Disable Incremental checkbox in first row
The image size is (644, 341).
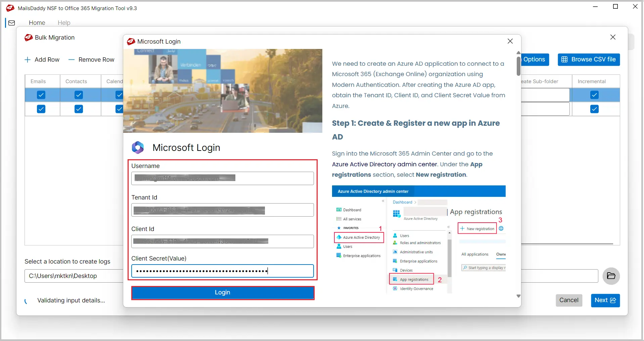(x=594, y=95)
